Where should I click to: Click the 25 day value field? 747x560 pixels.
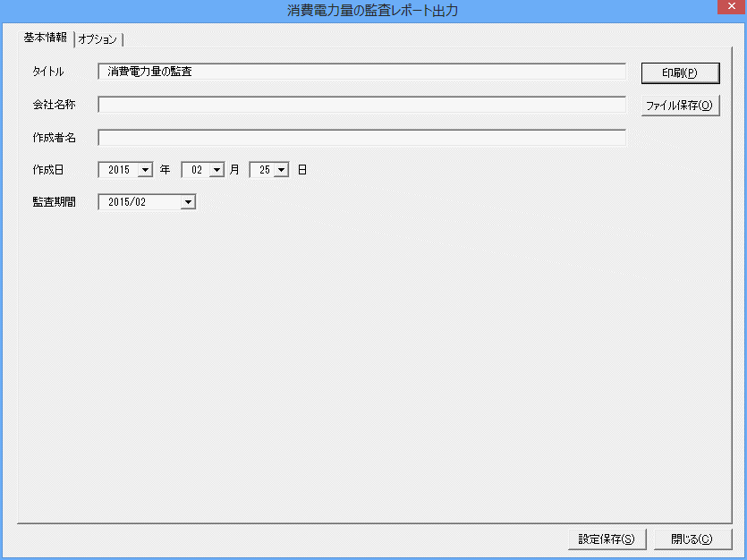263,170
